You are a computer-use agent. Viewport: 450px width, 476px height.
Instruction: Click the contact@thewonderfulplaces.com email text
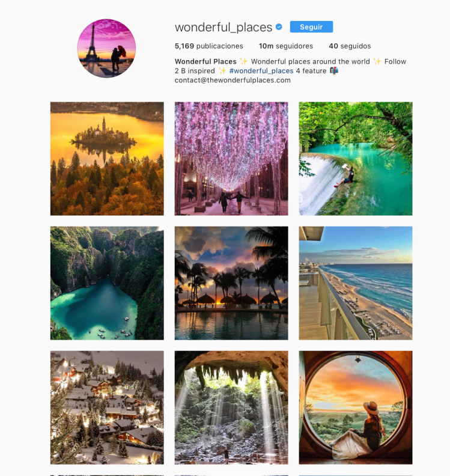point(233,80)
